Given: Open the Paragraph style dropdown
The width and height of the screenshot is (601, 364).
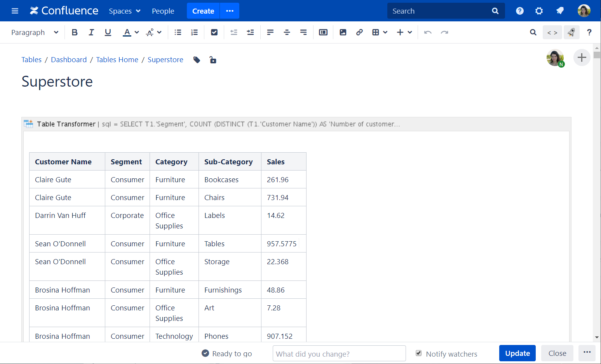Looking at the screenshot, I should (35, 32).
